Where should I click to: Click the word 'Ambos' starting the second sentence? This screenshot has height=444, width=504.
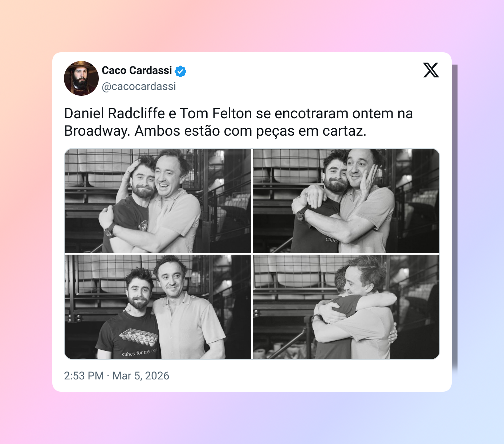[157, 131]
